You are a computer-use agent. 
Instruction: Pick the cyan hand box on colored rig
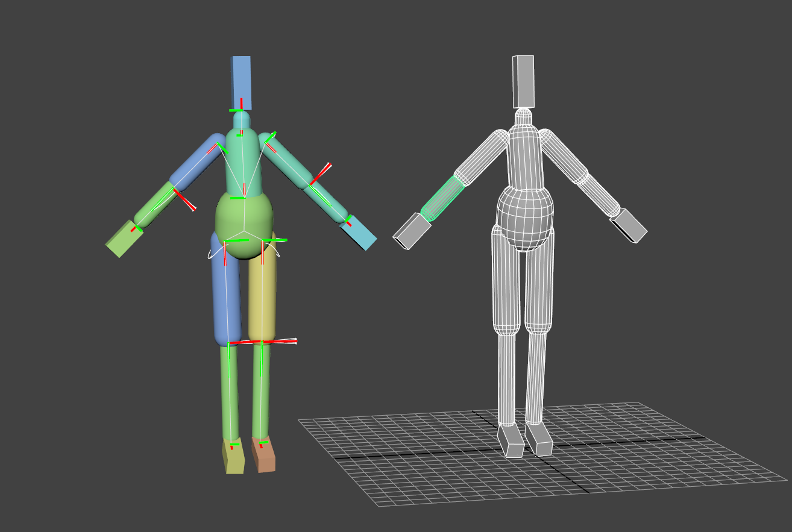359,233
